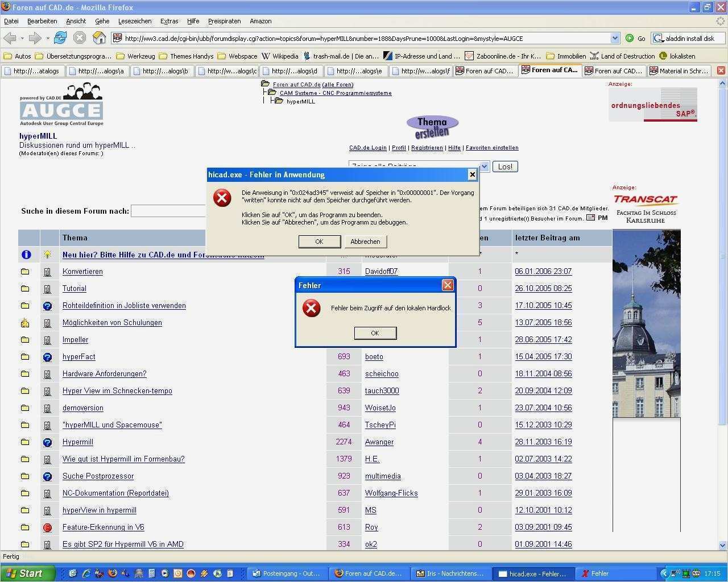Open the Extras menu
728x582 pixels.
[x=169, y=21]
